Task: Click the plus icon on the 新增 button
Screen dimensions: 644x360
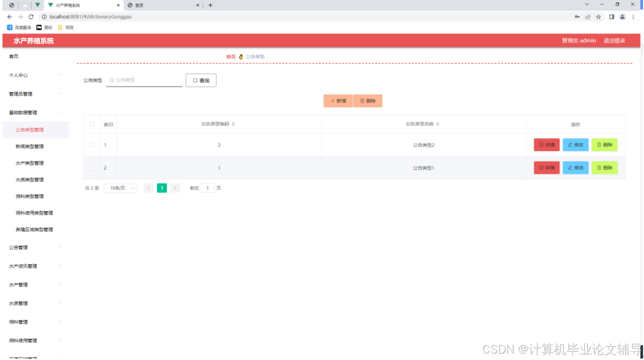Action: [332, 100]
